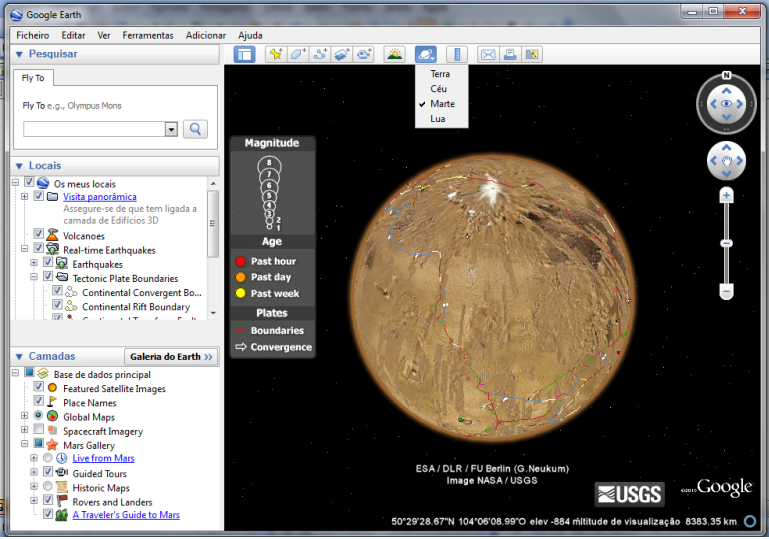Click the print toolbar icon
Screen dimensions: 769x539
tap(510, 54)
